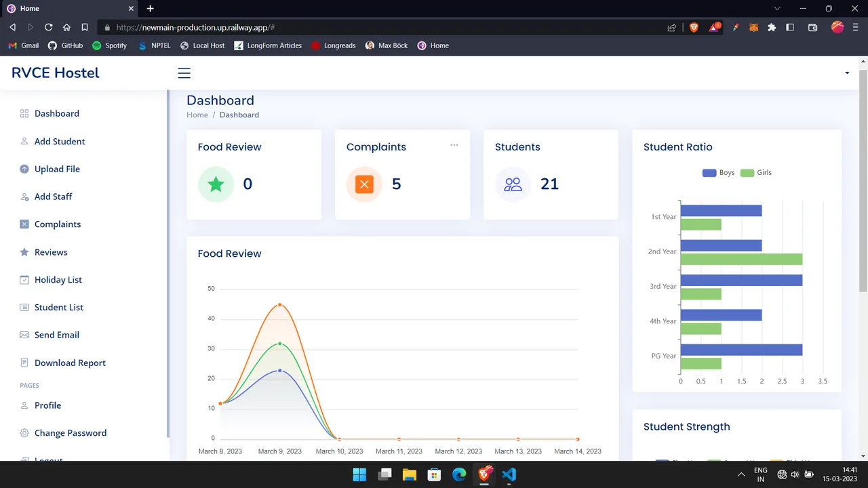The image size is (868, 488).
Task: Click the students count 21
Action: coord(549,184)
